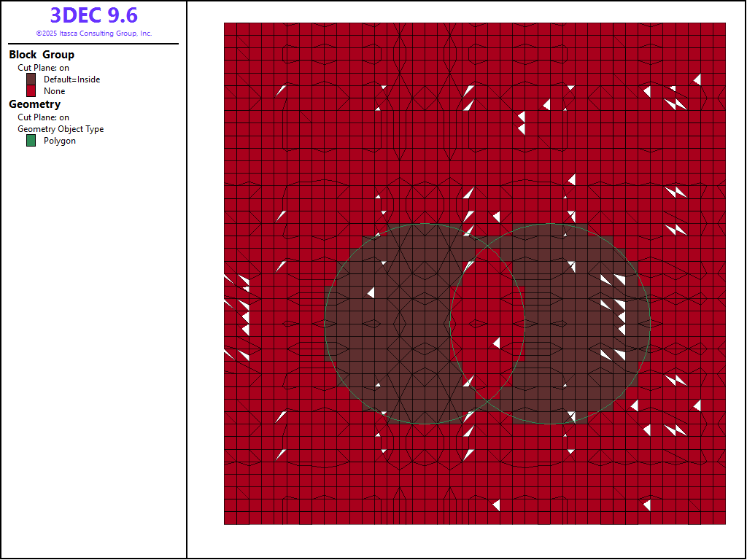
Task: Select the Block Group legend heading
Action: [42, 55]
